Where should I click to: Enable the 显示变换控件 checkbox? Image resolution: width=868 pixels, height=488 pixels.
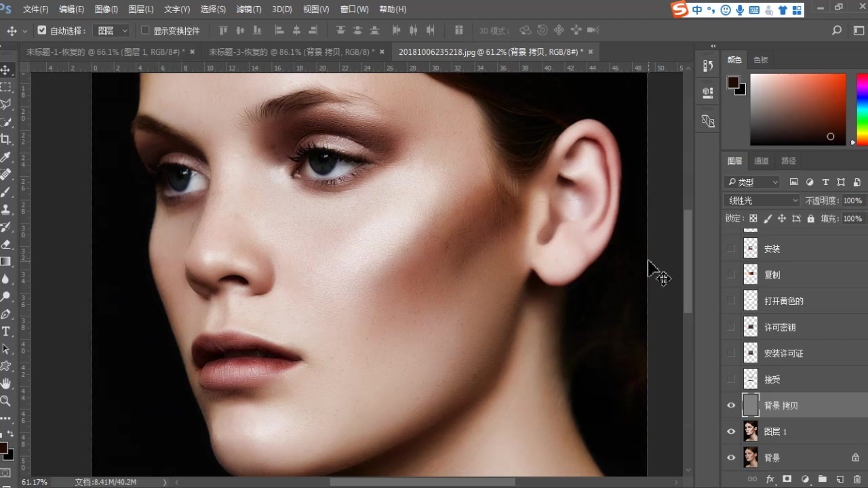click(144, 30)
